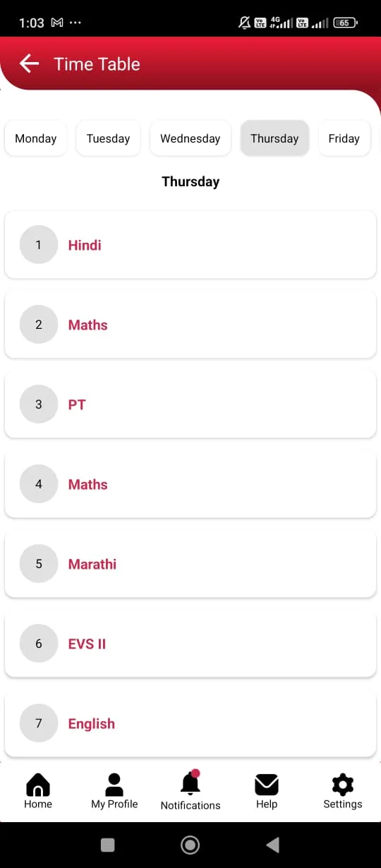Tap Android square recent apps button
The image size is (381, 868).
108,845
